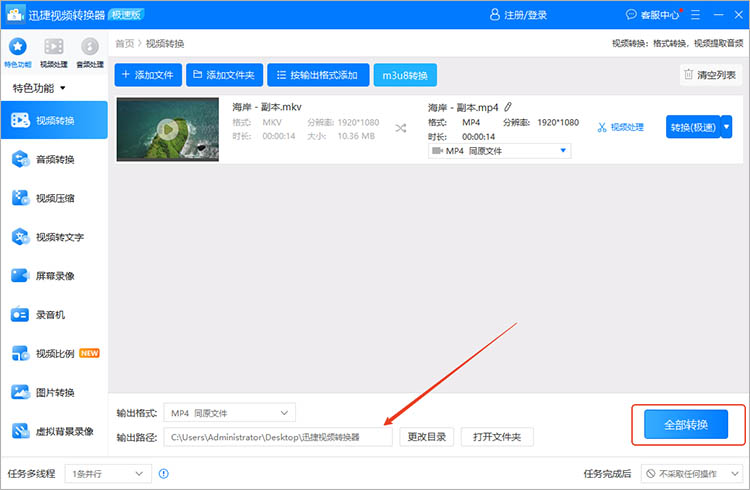Viewport: 750px width, 490px height.
Task: Open the 任务多线程 1条并行 dropdown
Action: (x=108, y=474)
